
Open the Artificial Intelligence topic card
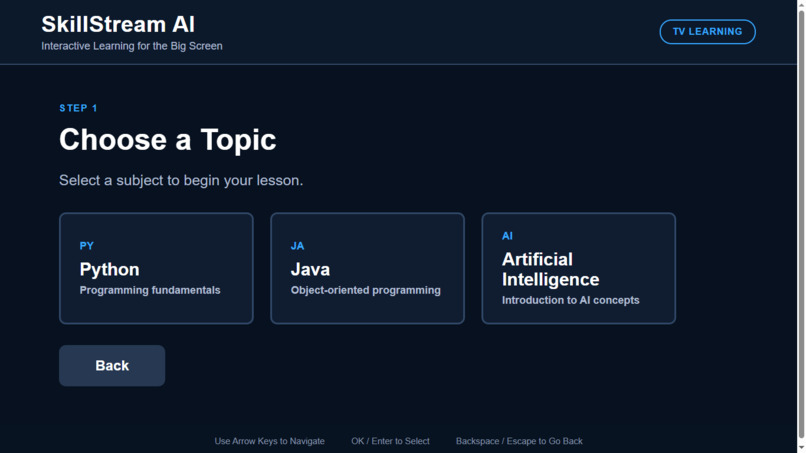click(x=579, y=268)
